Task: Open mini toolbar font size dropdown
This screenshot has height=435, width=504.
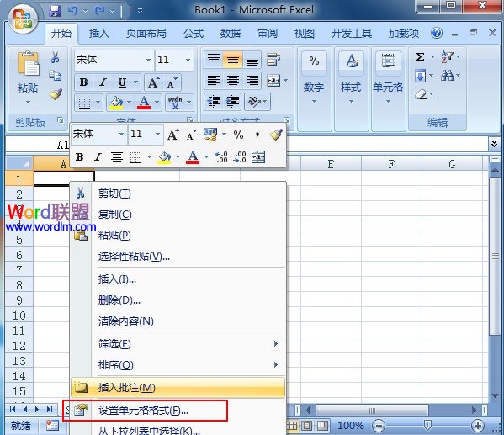Action: point(157,134)
